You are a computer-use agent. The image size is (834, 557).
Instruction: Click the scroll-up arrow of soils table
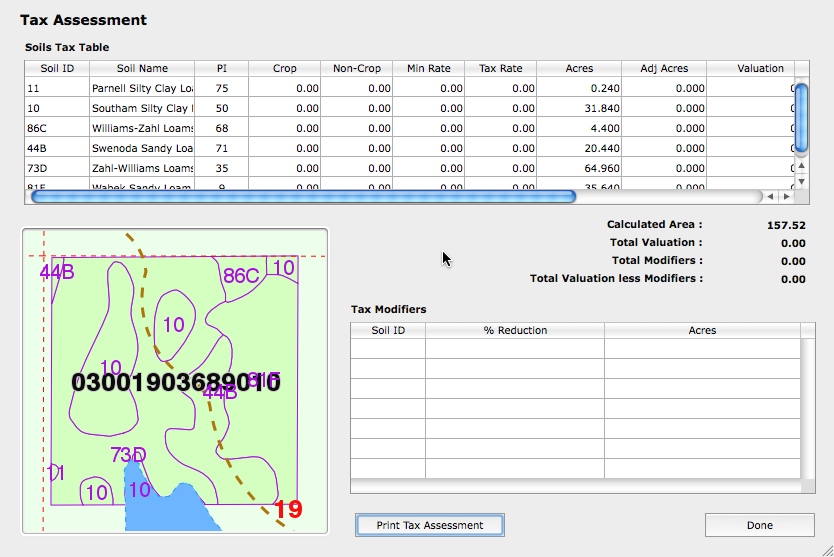[x=802, y=166]
